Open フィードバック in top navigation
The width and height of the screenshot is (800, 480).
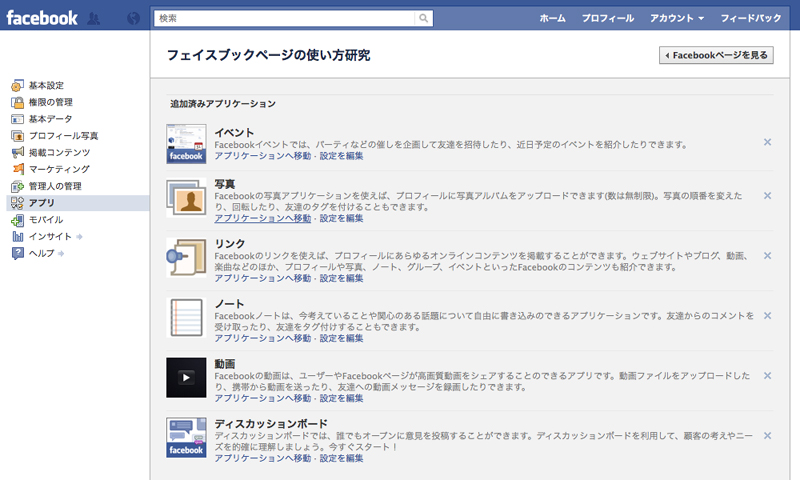coord(751,18)
